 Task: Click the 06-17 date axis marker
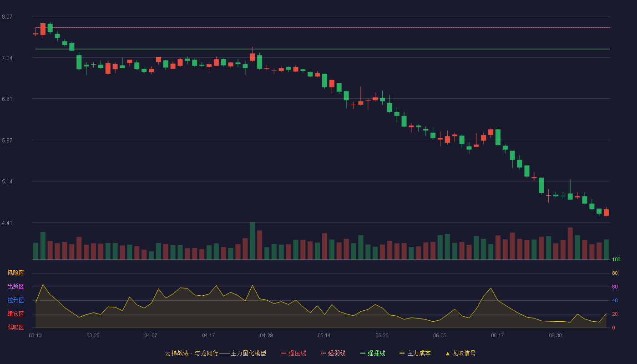coord(497,335)
